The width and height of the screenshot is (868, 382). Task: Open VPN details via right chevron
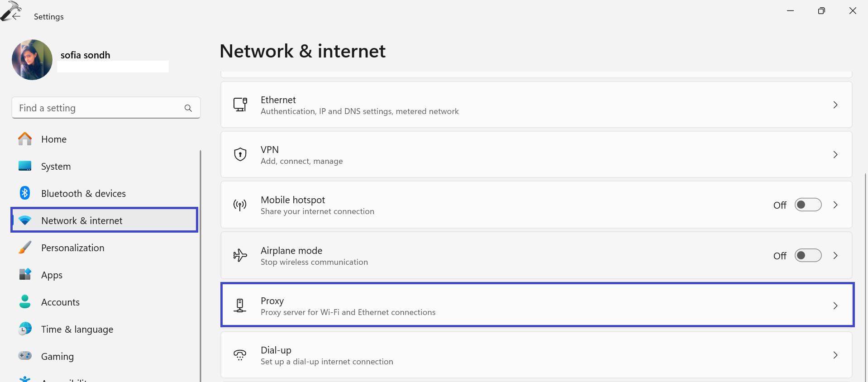(835, 155)
